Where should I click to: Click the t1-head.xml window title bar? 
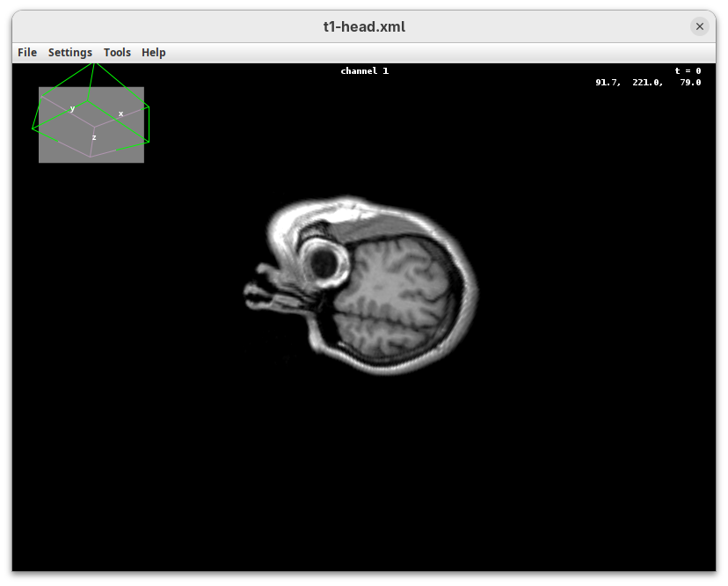pyautogui.click(x=364, y=26)
